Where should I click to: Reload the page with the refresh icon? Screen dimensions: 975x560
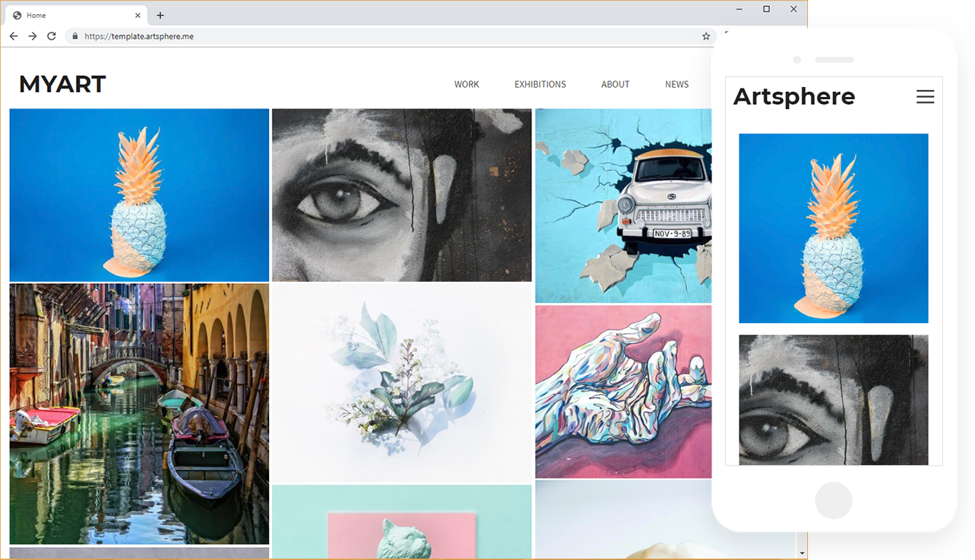51,36
